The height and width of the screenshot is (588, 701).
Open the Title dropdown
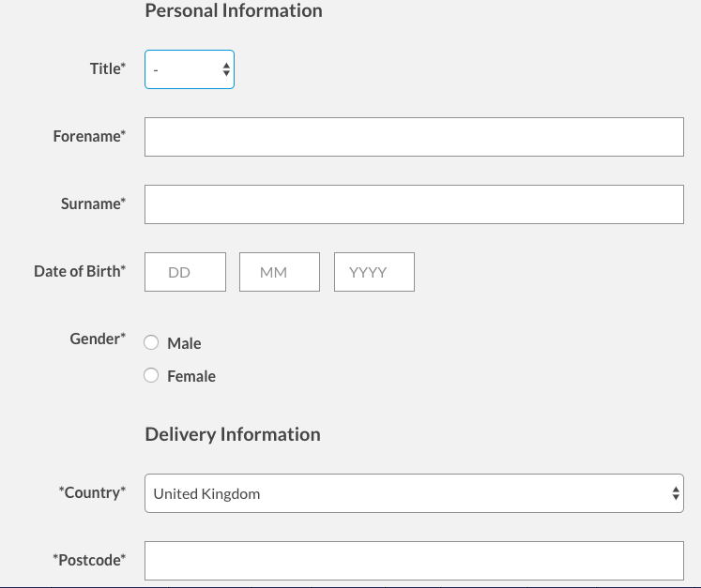189,69
